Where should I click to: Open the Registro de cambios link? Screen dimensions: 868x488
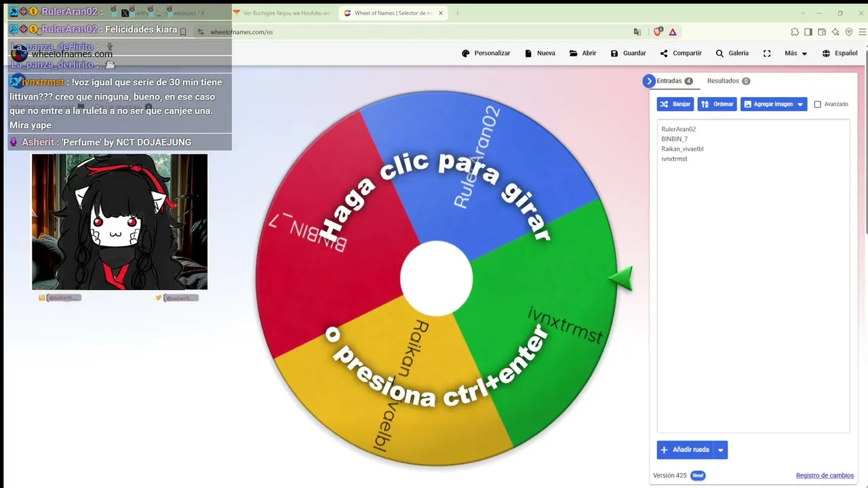coord(825,476)
